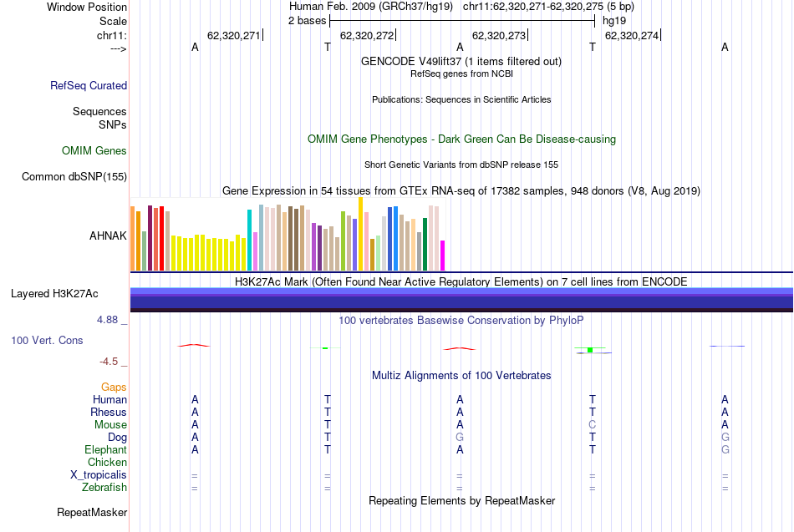
Task: Click the chr11: base position label
Action: point(112,35)
